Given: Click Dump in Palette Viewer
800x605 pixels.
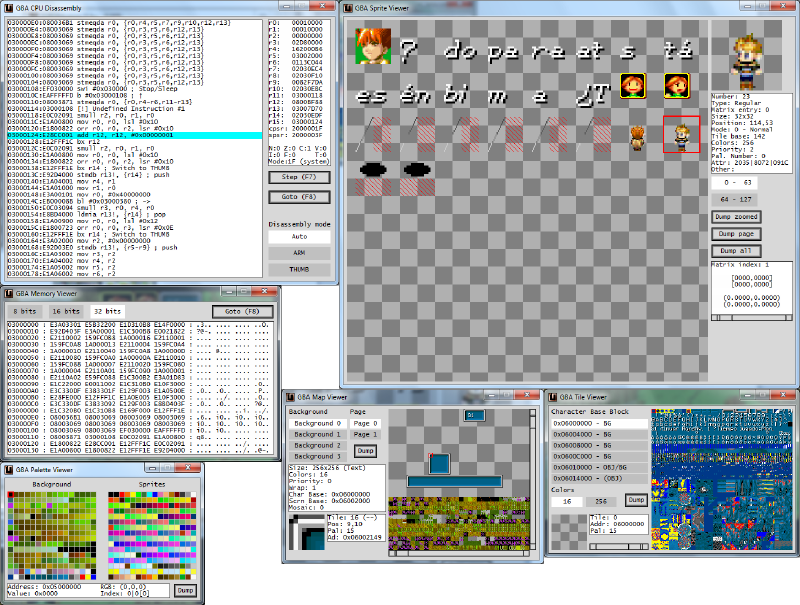Looking at the screenshot, I should pyautogui.click(x=184, y=590).
